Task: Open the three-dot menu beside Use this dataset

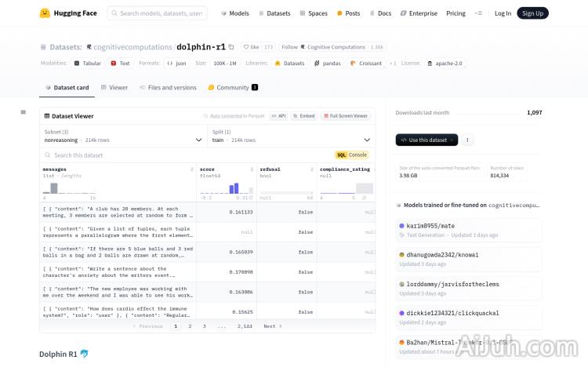Action: 468,140
